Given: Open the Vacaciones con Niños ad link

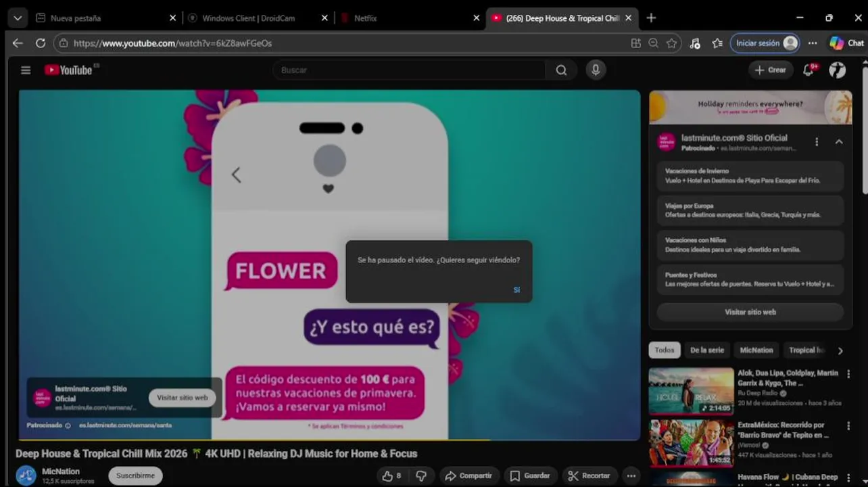Looking at the screenshot, I should [750, 245].
